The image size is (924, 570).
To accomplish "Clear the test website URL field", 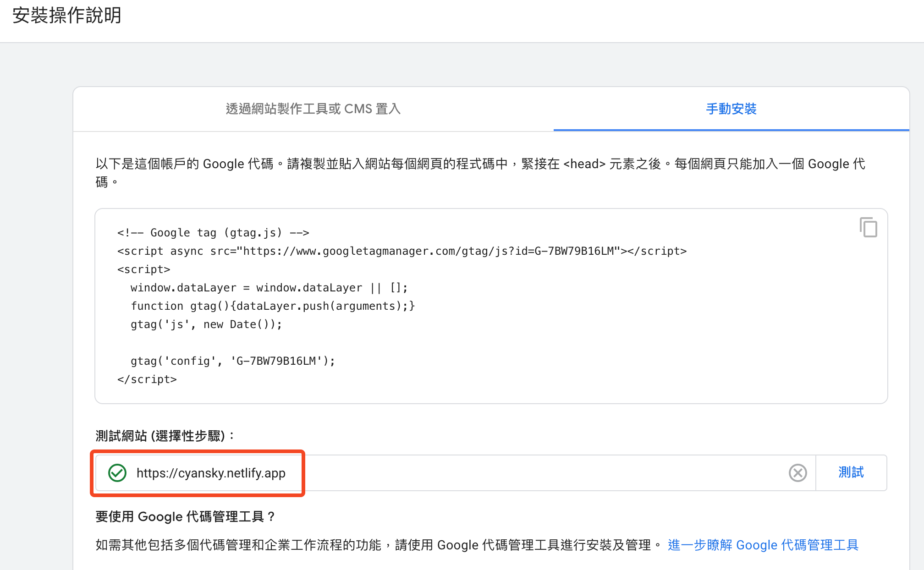I will 797,473.
